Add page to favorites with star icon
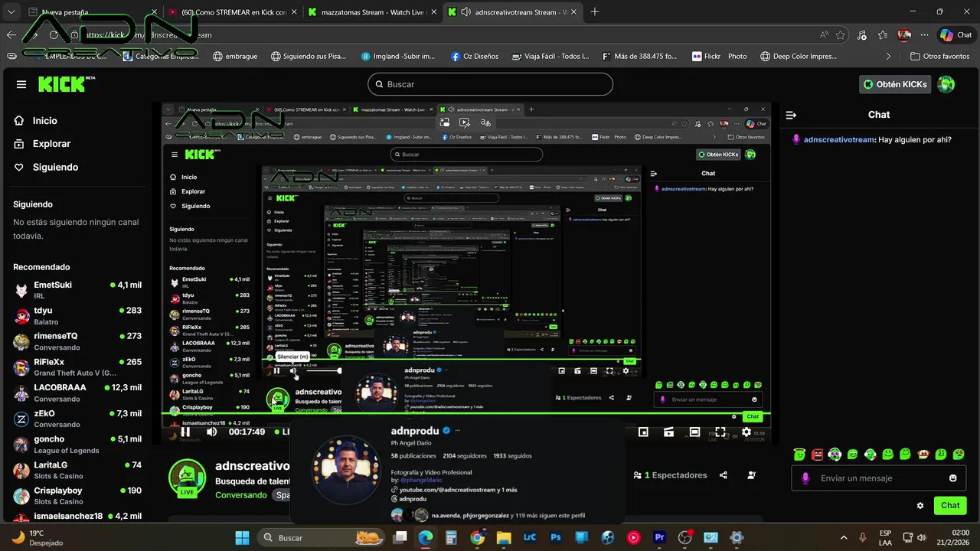 [x=841, y=34]
